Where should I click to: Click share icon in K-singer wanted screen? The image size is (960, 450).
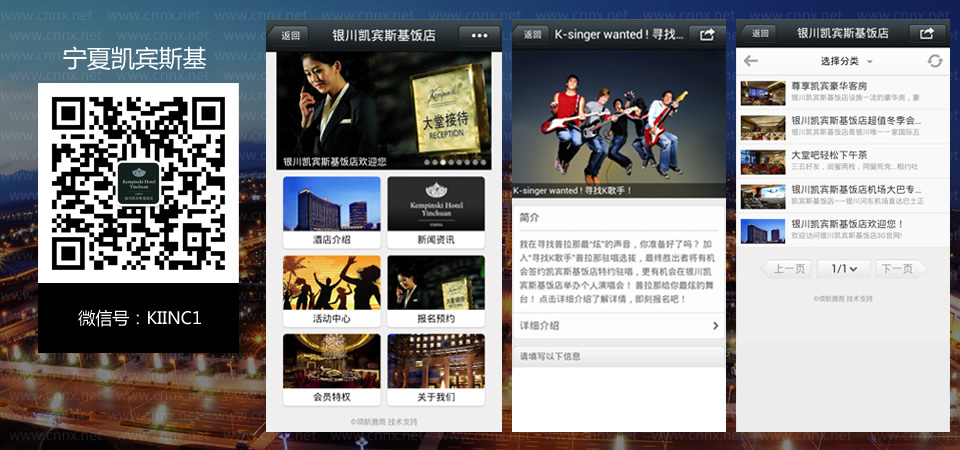(x=707, y=35)
